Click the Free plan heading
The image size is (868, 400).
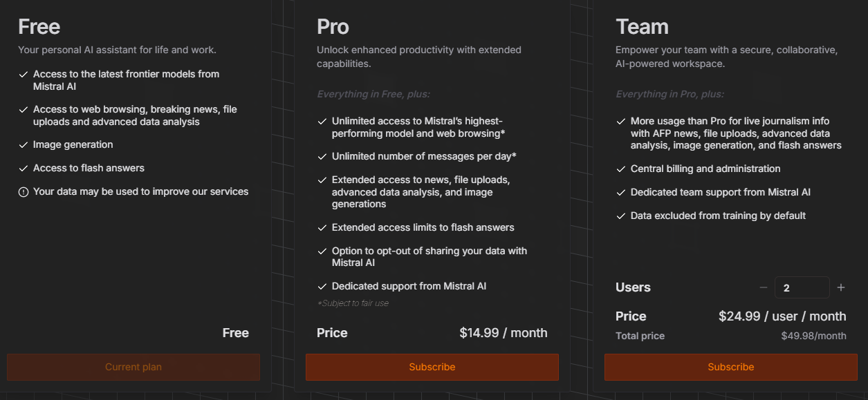click(39, 27)
